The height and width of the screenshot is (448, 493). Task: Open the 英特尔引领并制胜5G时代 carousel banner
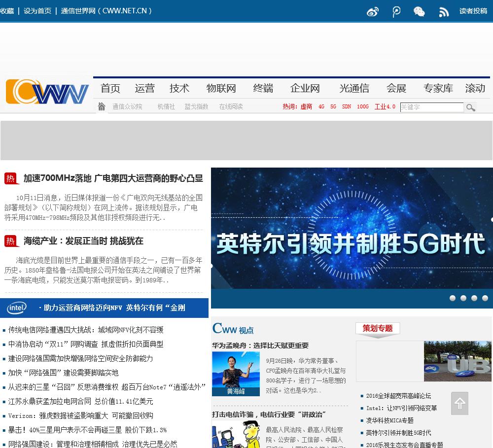[352, 228]
